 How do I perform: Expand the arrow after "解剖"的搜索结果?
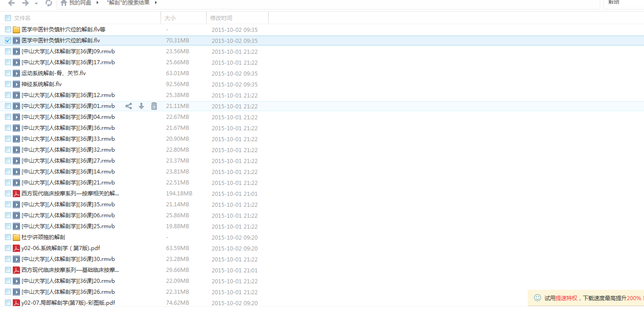tap(156, 3)
